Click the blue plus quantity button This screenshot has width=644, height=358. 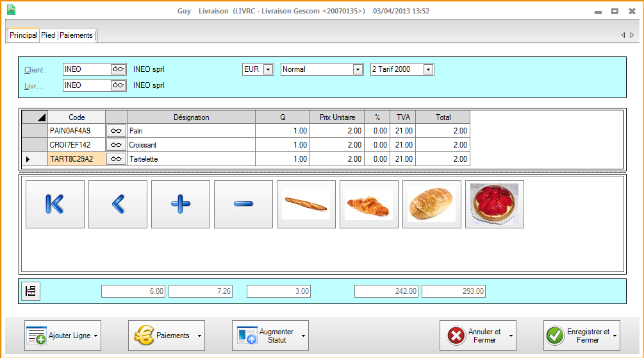click(181, 204)
